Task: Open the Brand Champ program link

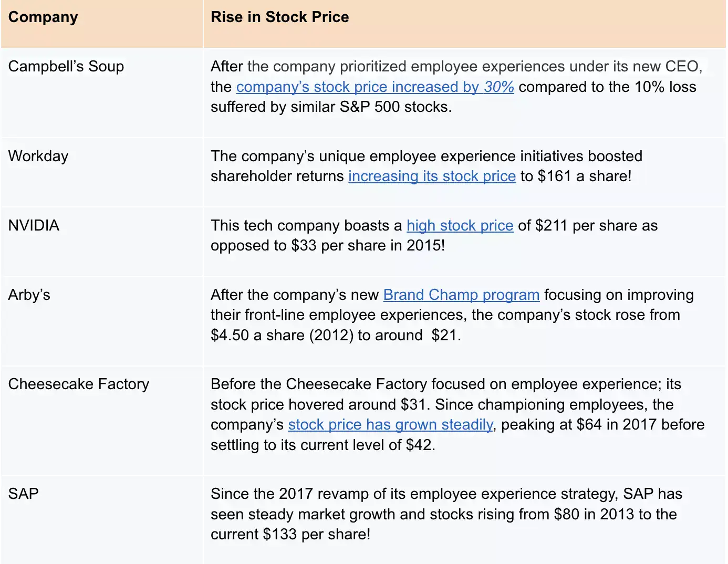Action: point(462,295)
